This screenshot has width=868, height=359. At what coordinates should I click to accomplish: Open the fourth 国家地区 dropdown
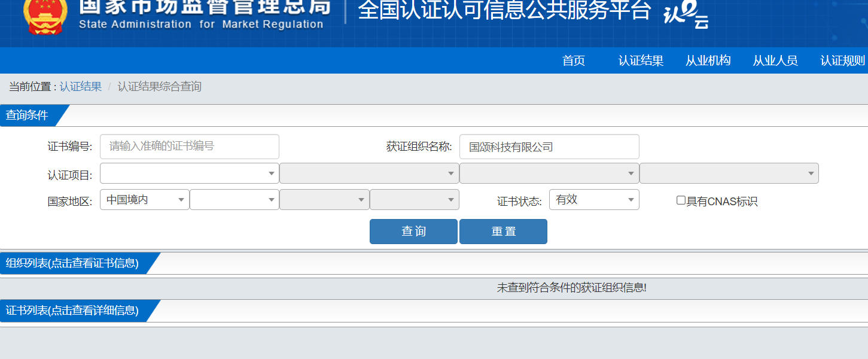pos(415,200)
